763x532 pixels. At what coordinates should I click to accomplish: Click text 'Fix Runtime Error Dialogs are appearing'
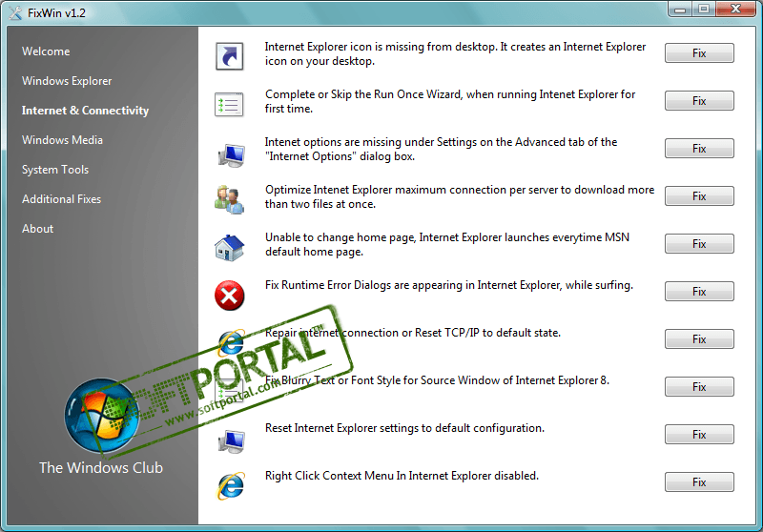363,285
